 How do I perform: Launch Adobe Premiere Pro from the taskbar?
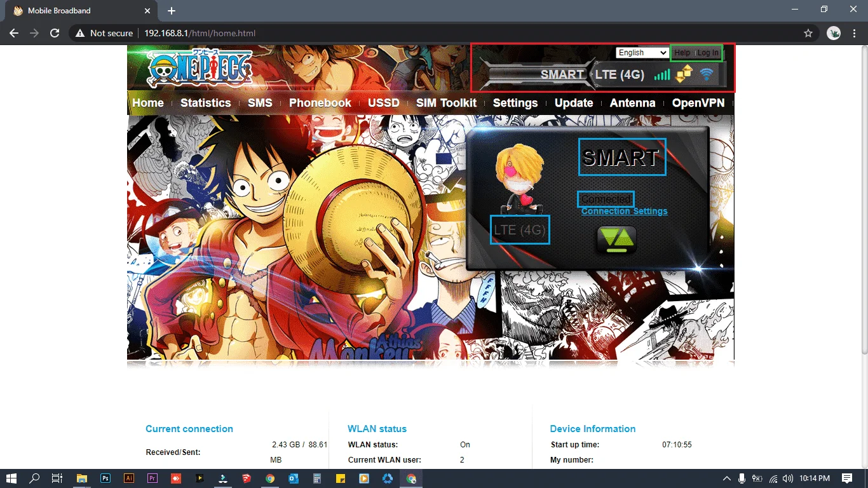pos(153,478)
